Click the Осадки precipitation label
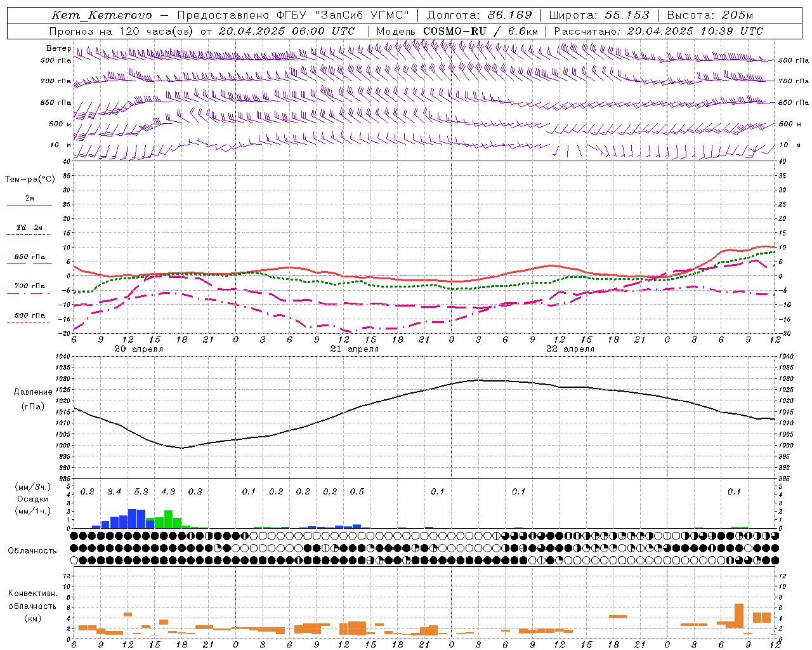Viewport: 812px width, 650px height. tap(32, 499)
